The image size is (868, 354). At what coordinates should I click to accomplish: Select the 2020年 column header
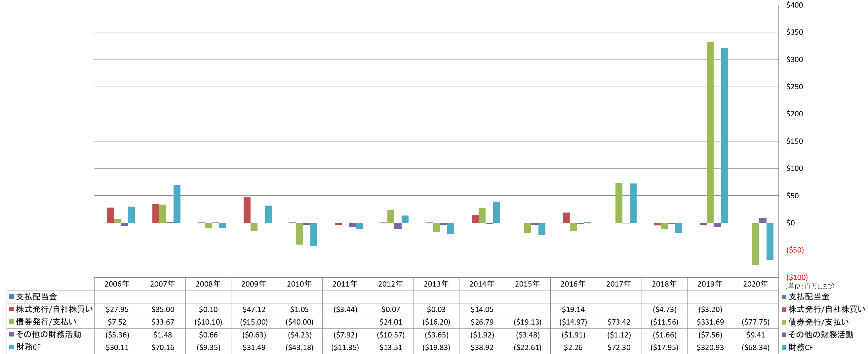(756, 284)
